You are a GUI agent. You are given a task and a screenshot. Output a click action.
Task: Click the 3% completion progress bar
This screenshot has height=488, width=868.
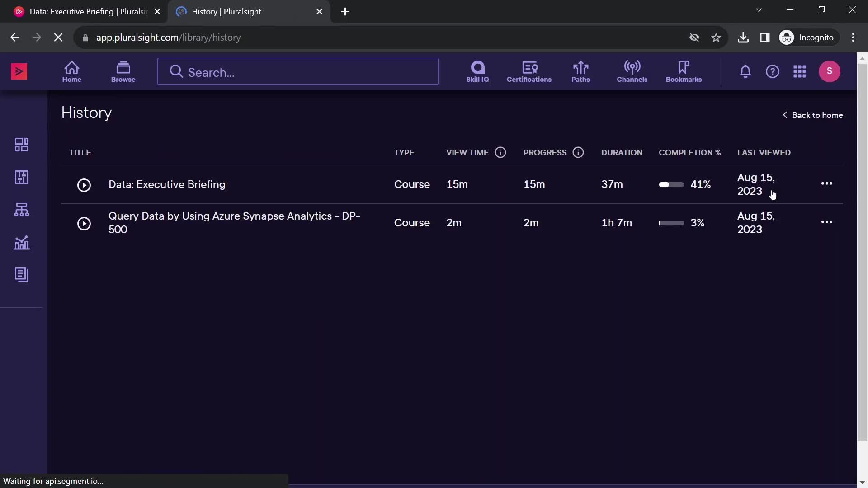click(x=671, y=223)
